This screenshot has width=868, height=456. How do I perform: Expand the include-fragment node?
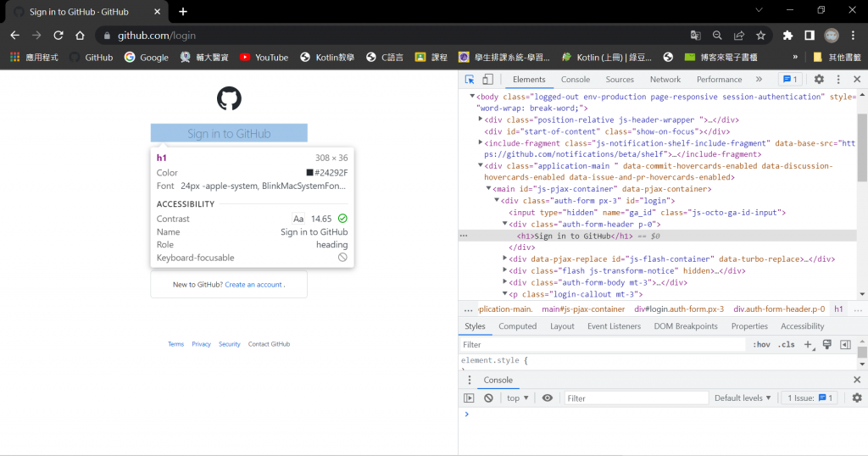[x=481, y=142]
